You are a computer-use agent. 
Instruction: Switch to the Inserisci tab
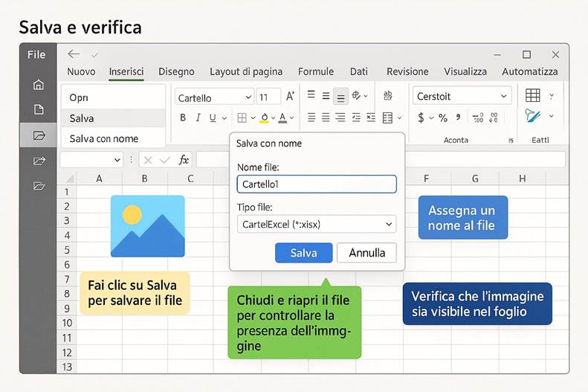coord(126,71)
